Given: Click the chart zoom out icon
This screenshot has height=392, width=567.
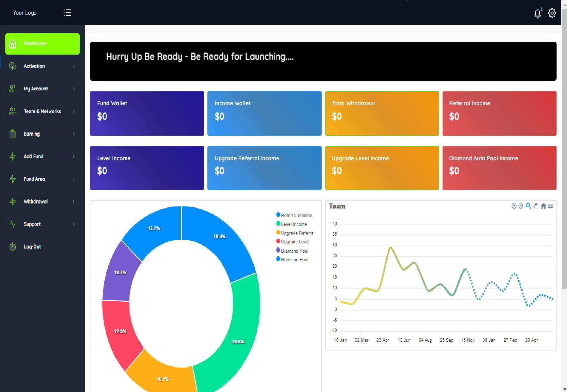Looking at the screenshot, I should (x=521, y=206).
